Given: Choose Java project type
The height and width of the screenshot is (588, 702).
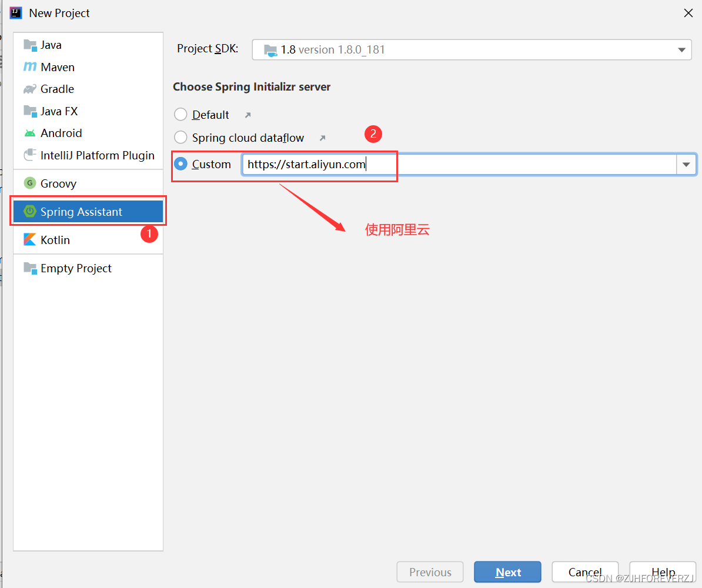Looking at the screenshot, I should click(88, 45).
